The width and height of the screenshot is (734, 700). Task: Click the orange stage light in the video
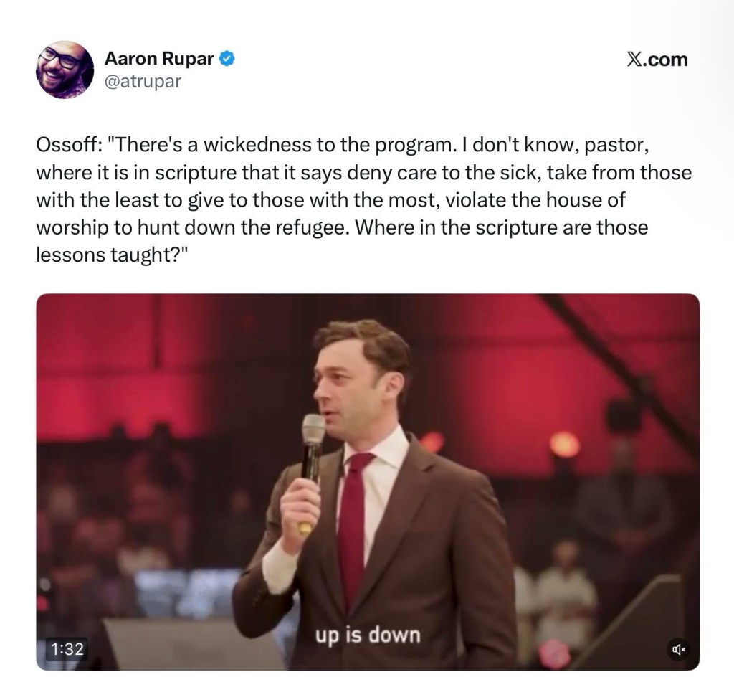[564, 445]
